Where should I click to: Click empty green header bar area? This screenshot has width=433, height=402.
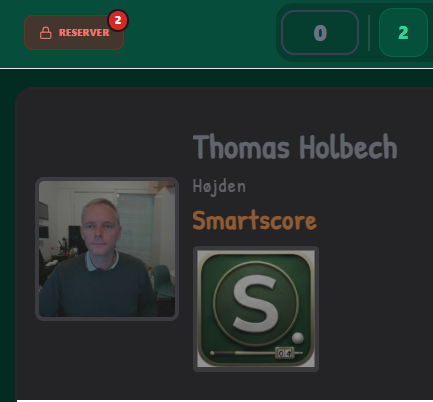(x=200, y=33)
